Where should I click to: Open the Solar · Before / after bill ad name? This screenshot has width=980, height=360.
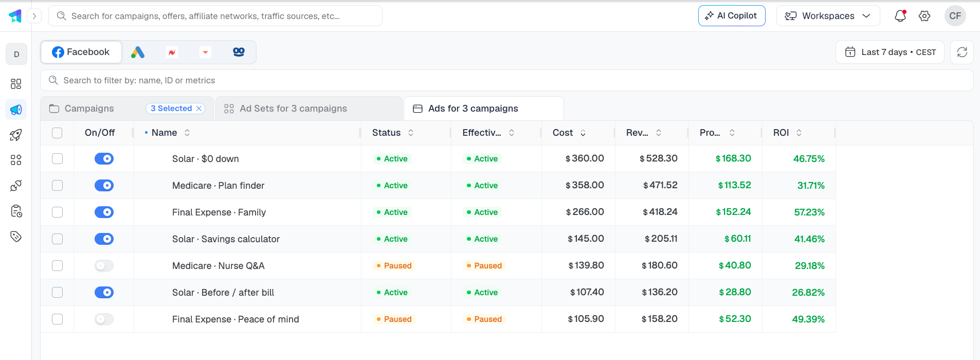pyautogui.click(x=223, y=293)
